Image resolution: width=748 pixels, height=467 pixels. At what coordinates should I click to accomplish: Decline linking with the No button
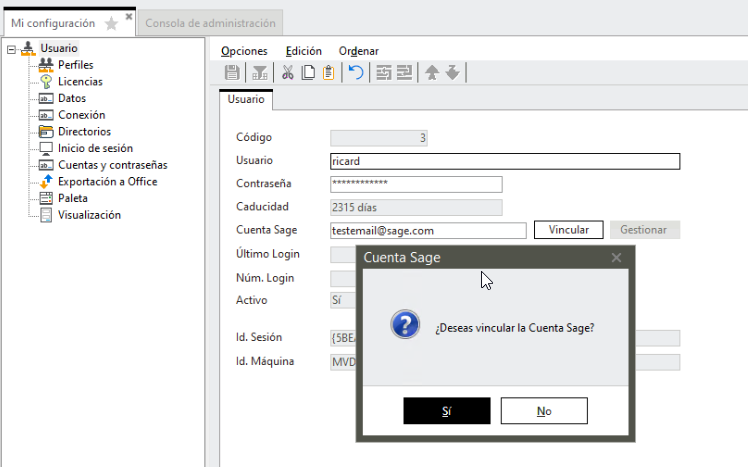click(x=544, y=411)
